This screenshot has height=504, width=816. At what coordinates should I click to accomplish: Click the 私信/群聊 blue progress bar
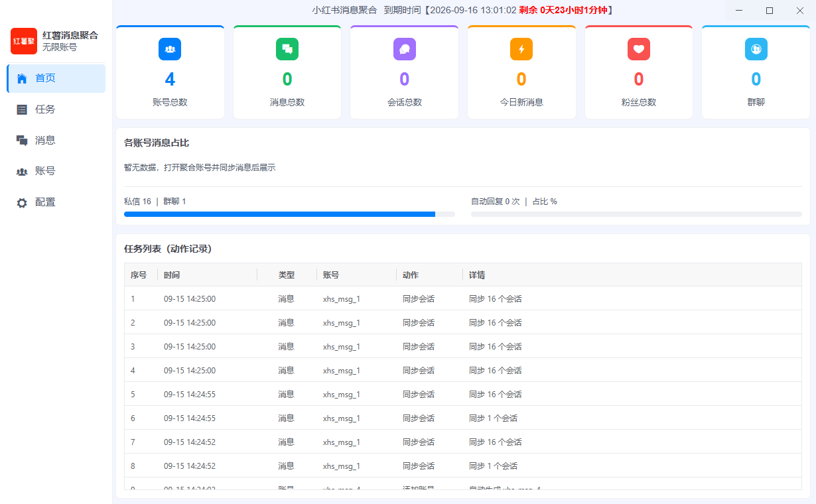pyautogui.click(x=289, y=214)
